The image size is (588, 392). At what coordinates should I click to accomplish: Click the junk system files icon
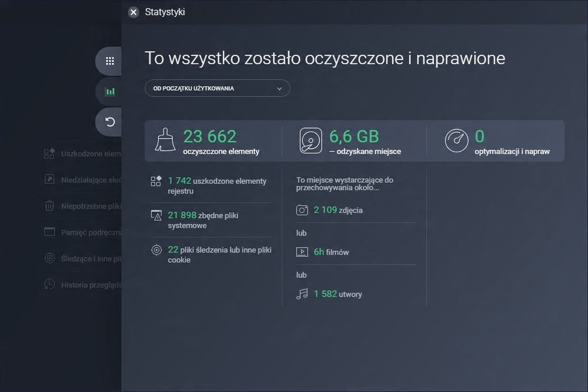(x=156, y=216)
